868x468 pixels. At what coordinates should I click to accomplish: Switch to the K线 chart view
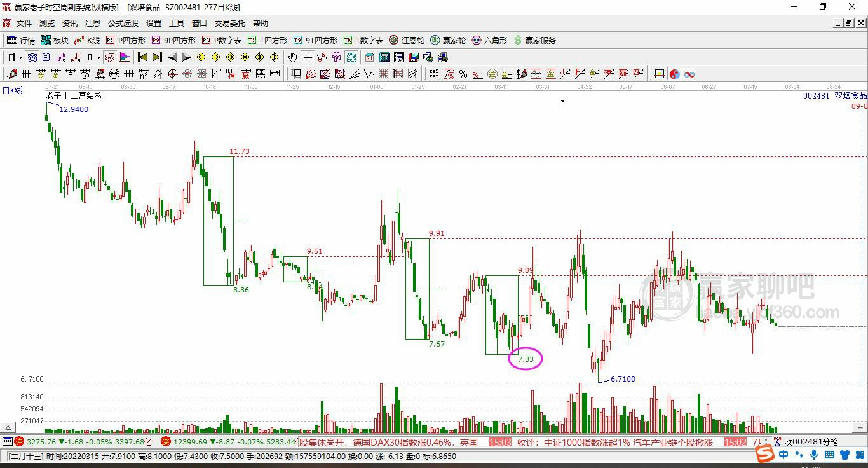pyautogui.click(x=87, y=40)
